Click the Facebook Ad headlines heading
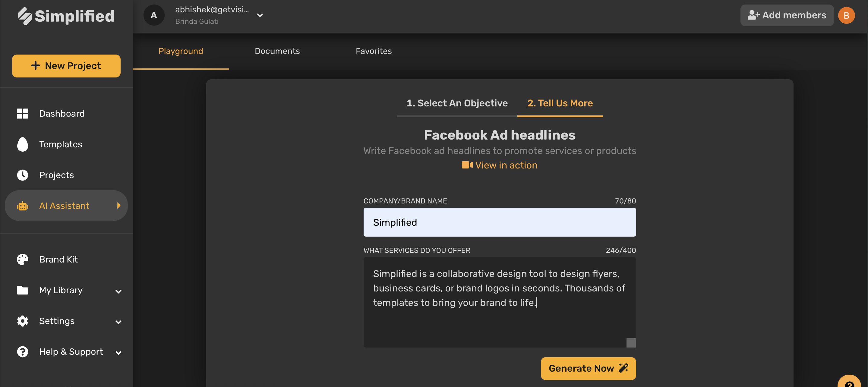Screen dimensions: 868x387 point(500,135)
